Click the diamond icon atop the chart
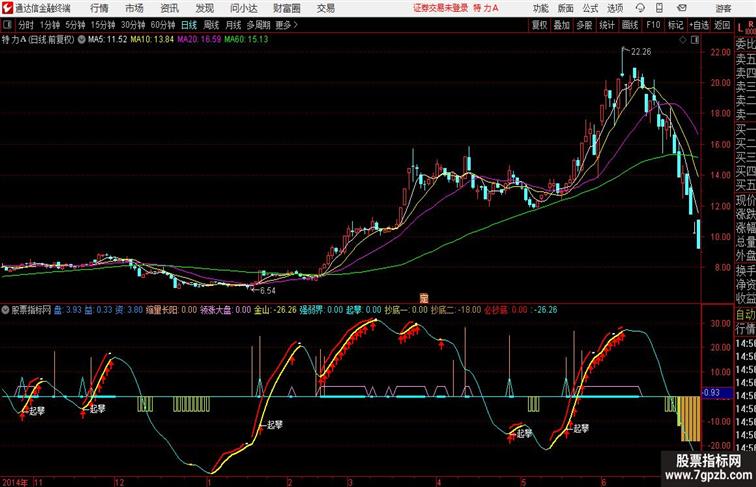Screen dimensions: 756x487 tap(683, 40)
